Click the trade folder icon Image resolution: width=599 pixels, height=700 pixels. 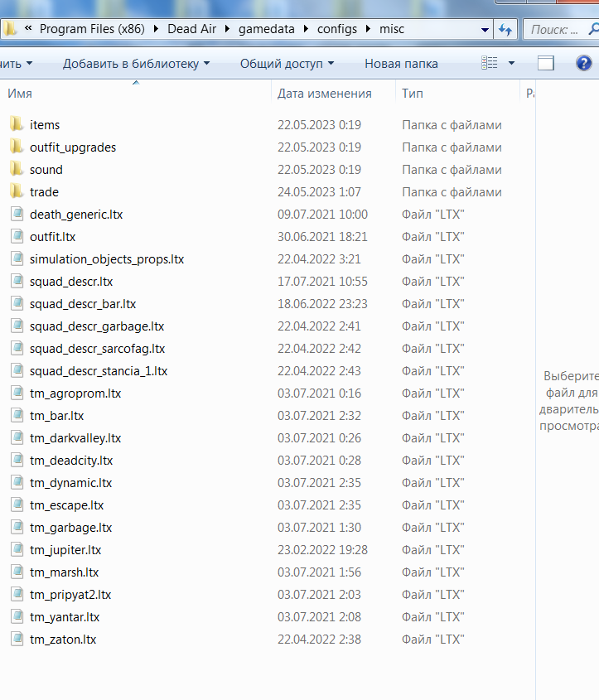17,191
